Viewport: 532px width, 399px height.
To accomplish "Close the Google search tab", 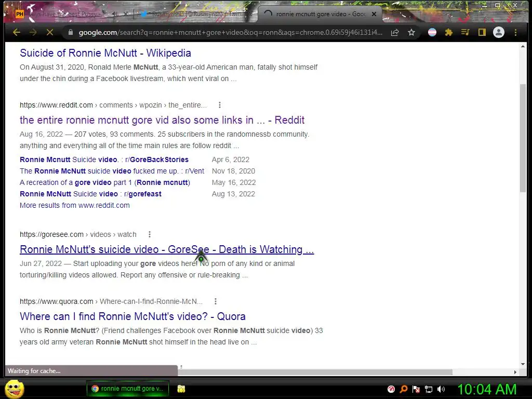I will [374, 14].
